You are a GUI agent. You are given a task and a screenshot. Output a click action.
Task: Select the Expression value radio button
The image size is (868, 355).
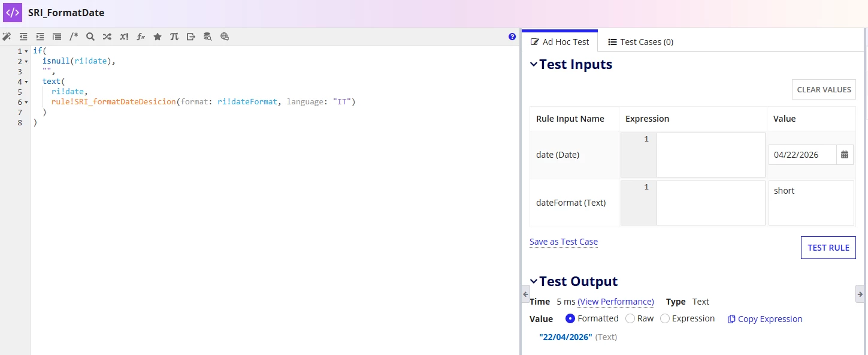coord(665,318)
